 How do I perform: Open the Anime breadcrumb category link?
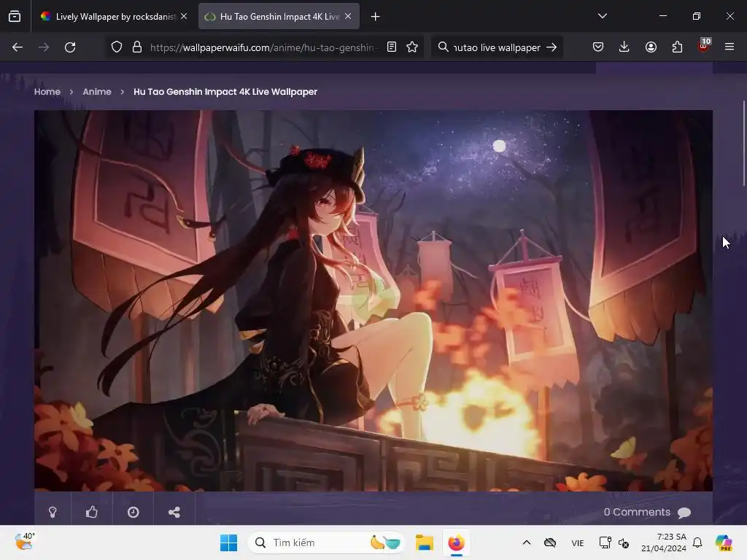click(97, 91)
